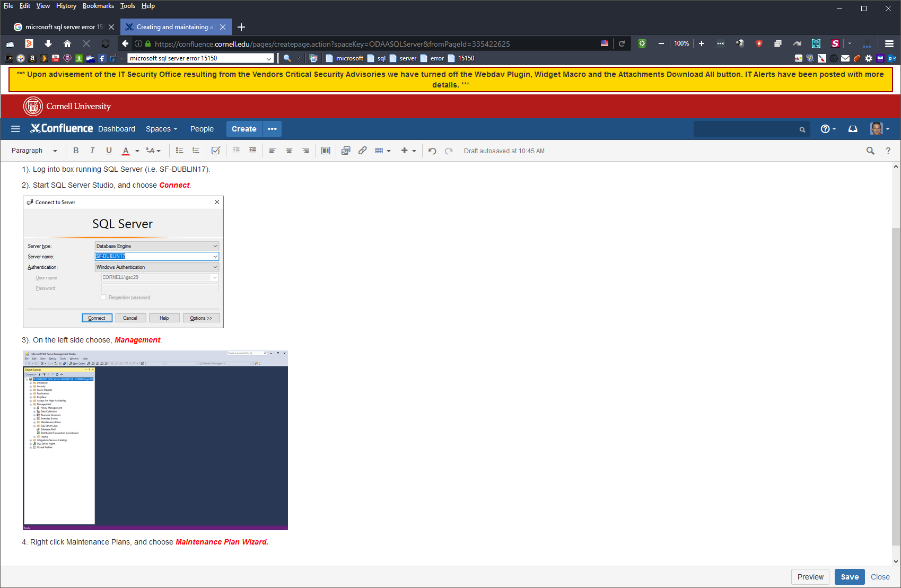Click the magnifier search button in toolbar
Viewport: 901px width, 588px height.
pos(287,58)
